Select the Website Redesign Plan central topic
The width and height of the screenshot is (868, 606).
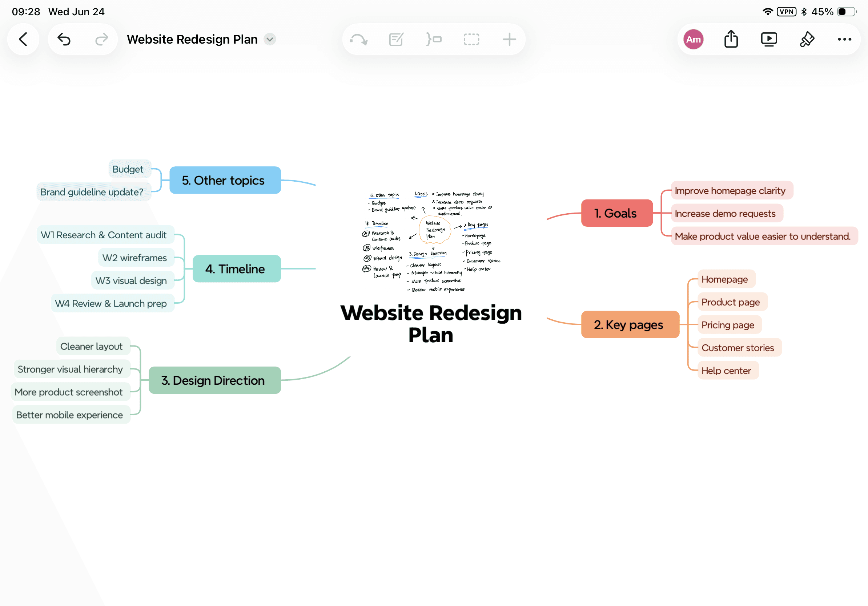pyautogui.click(x=431, y=323)
